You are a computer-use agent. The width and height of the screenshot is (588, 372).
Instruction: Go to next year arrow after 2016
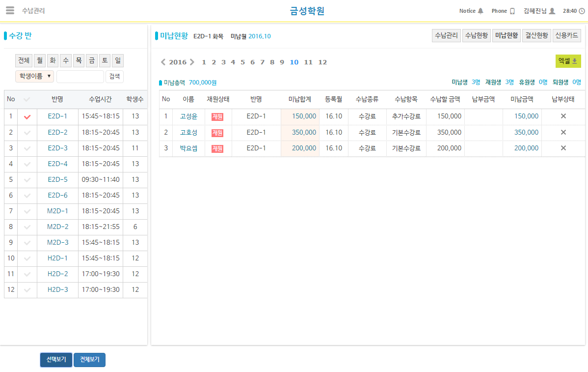192,62
